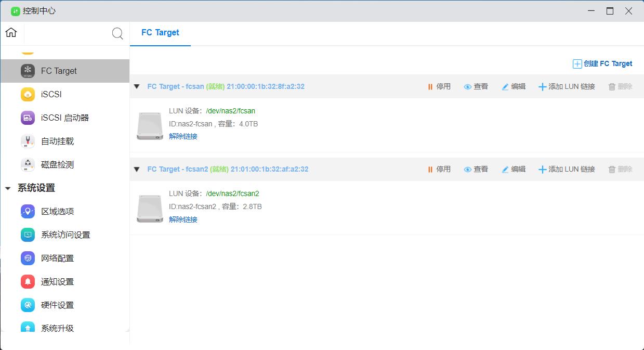Image resolution: width=644 pixels, height=350 pixels.
Task: Pause the fcsan target with 停用
Action: coord(439,87)
